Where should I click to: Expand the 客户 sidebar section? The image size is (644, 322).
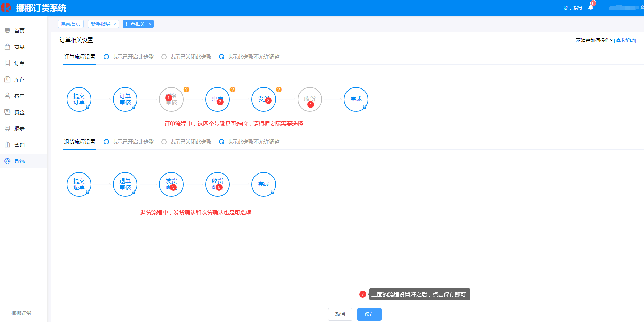click(x=19, y=96)
